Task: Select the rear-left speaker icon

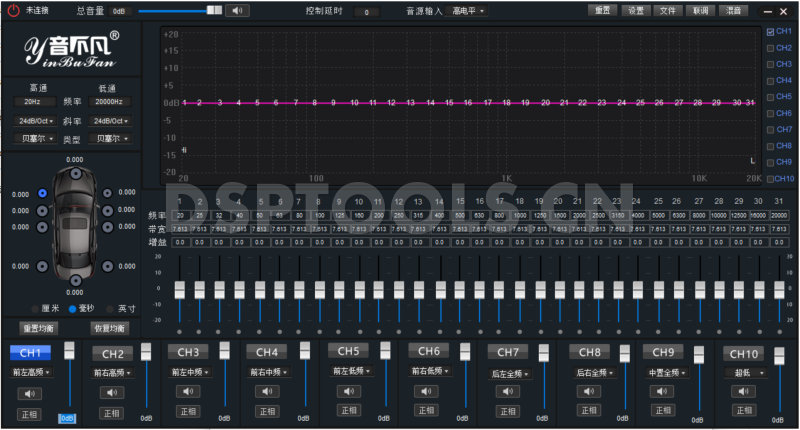Action: coord(42,266)
